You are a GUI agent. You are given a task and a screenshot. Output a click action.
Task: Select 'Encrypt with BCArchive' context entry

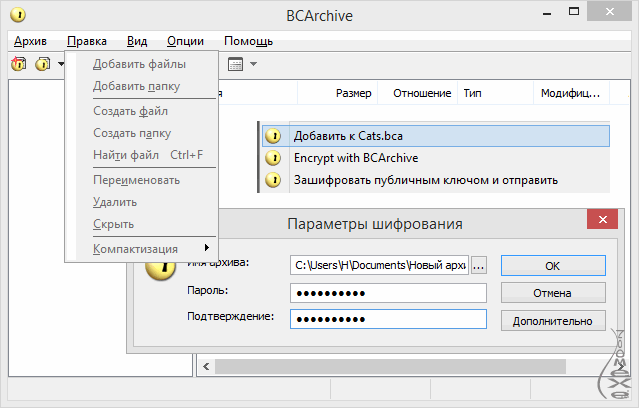pos(355,158)
